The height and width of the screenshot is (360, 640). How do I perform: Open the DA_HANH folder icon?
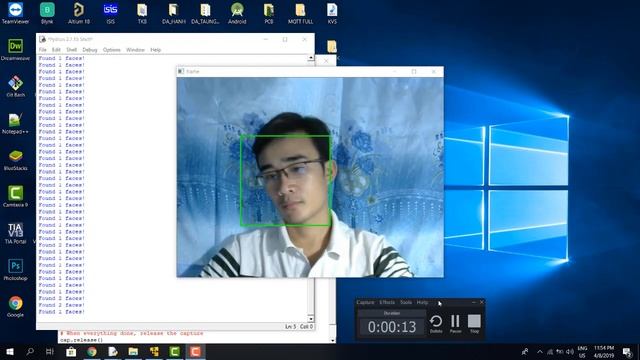[173, 13]
